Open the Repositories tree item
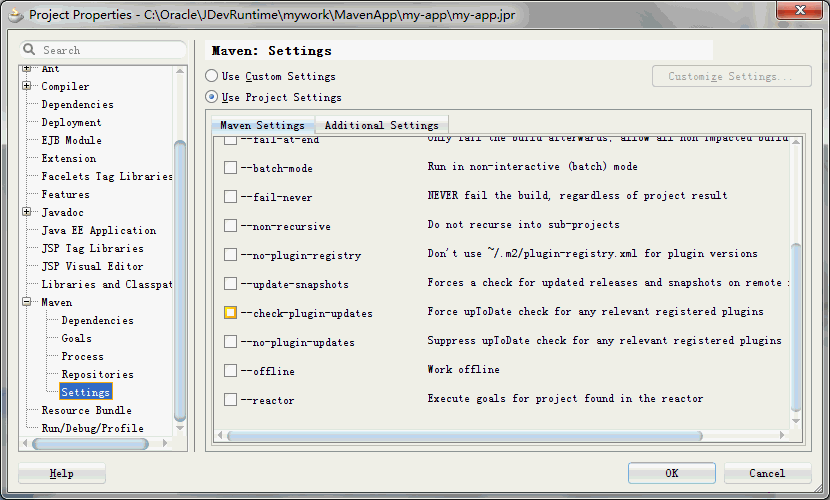This screenshot has width=830, height=500. (97, 374)
